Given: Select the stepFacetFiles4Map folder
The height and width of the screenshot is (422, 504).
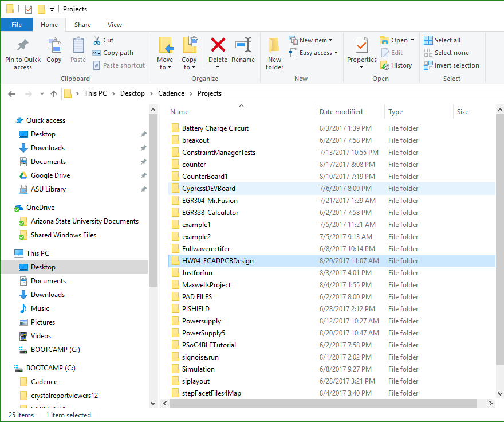Looking at the screenshot, I should (x=332, y=393).
